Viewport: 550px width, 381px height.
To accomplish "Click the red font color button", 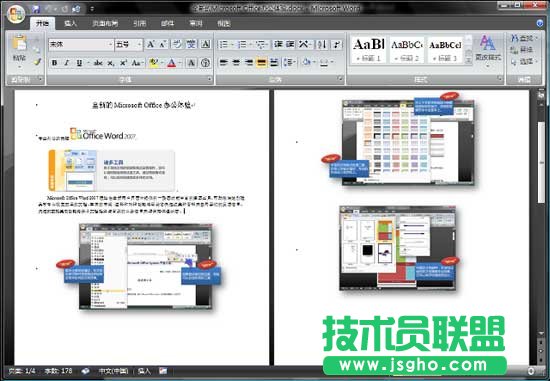I will [x=172, y=63].
